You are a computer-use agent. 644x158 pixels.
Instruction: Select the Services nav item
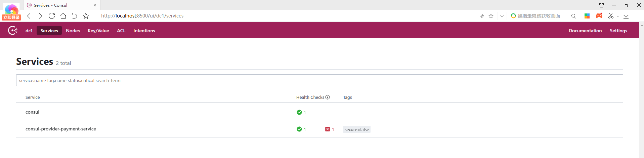coord(49,31)
